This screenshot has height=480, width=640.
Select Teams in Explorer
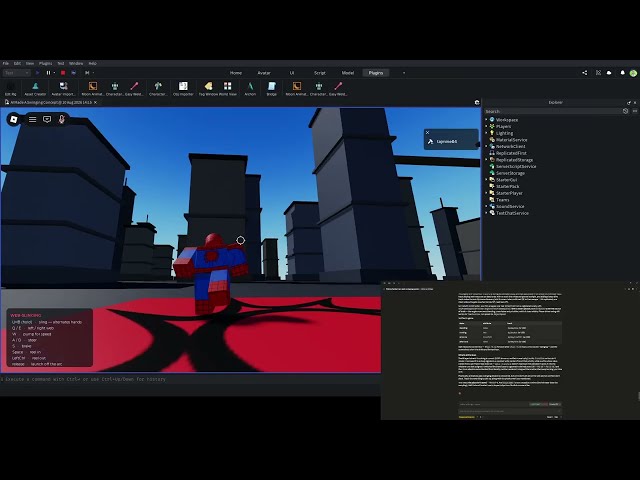502,200
